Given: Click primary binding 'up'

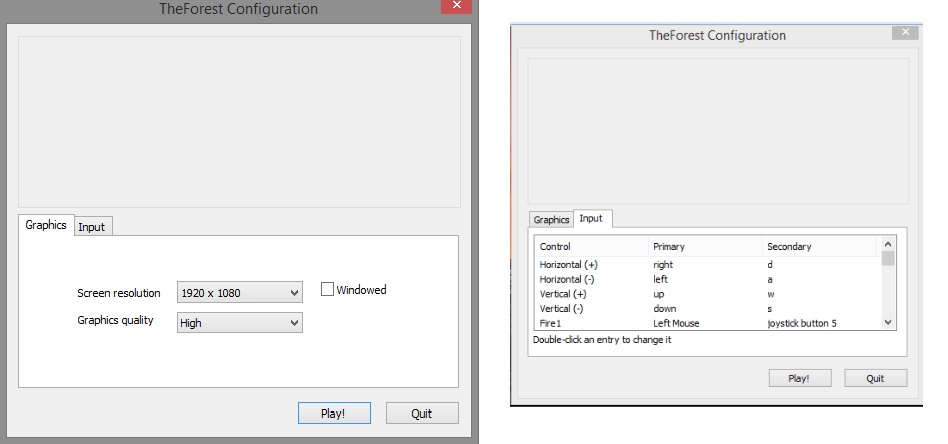Looking at the screenshot, I should (658, 294).
